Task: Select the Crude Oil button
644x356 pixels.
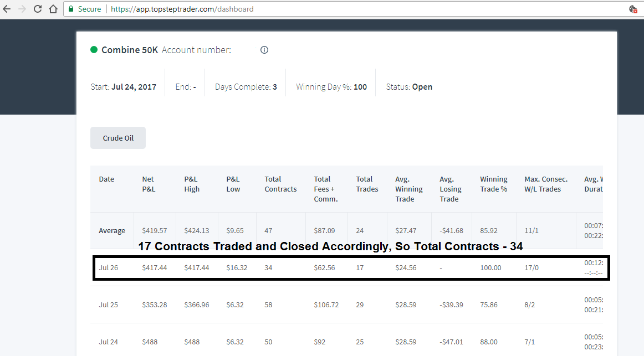Action: [118, 138]
